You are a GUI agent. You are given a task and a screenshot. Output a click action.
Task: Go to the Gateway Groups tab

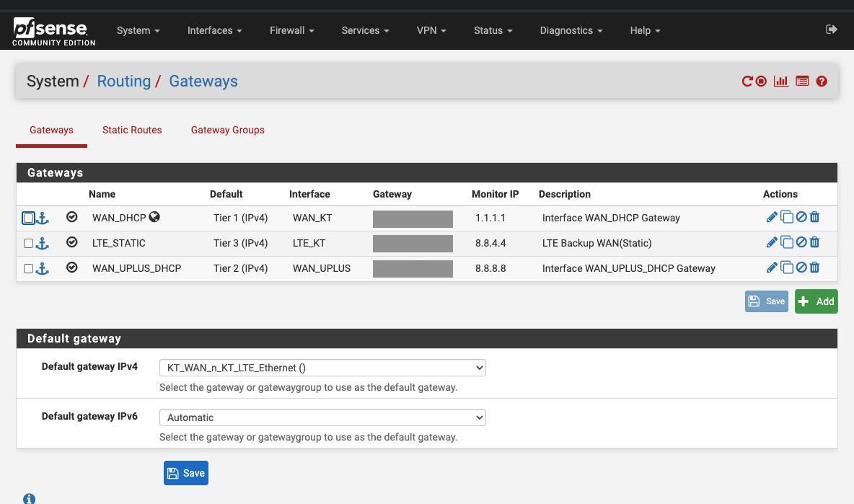point(227,130)
